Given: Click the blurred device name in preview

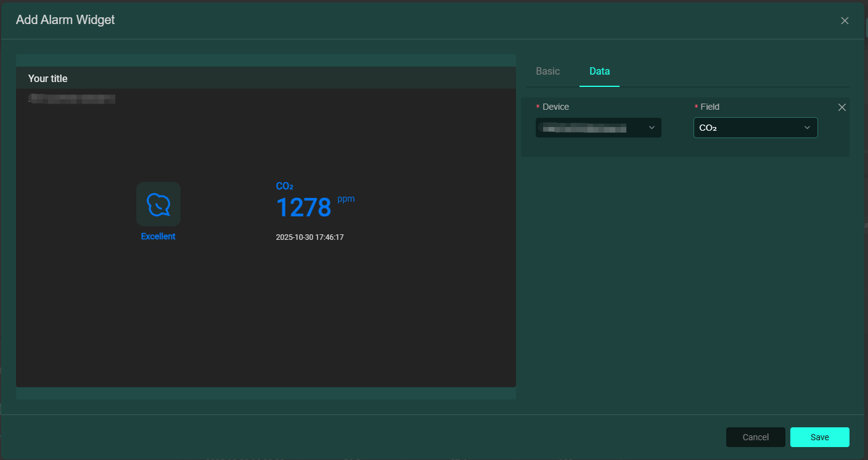Looking at the screenshot, I should tap(73, 99).
